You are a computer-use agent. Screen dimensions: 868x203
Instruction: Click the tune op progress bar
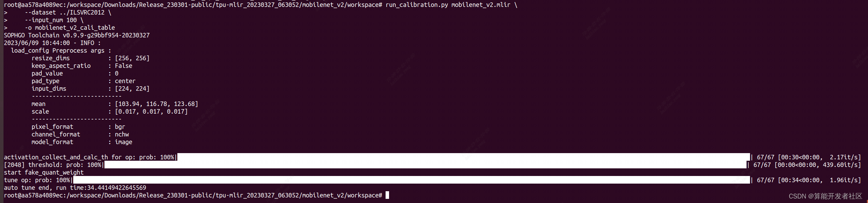(411, 180)
